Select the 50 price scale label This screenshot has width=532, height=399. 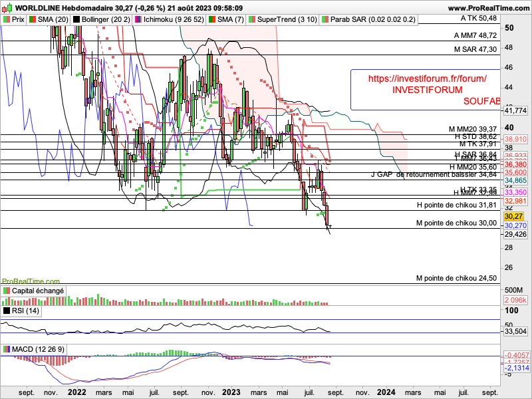(x=509, y=28)
